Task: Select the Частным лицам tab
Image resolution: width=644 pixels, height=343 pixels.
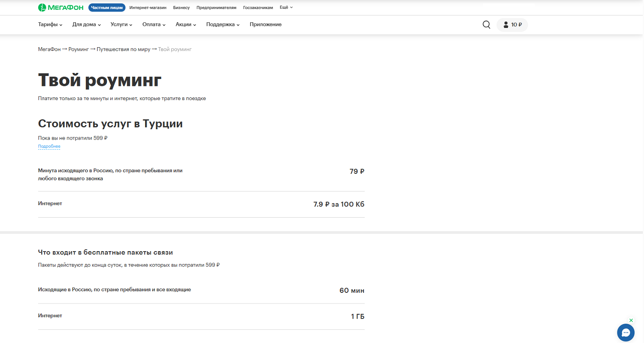Action: [x=107, y=7]
